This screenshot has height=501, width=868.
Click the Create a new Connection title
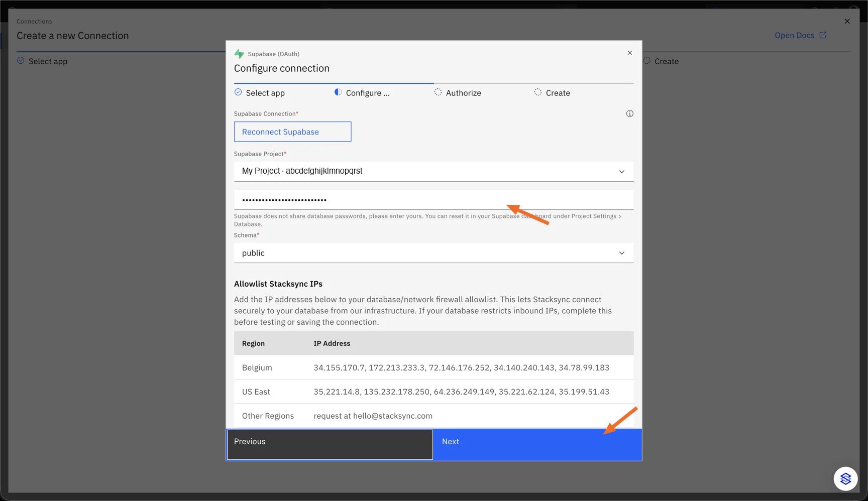73,36
